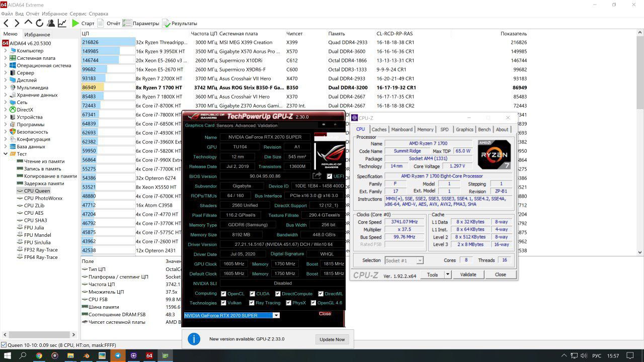The height and width of the screenshot is (362, 644).
Task: Expand the DirectX tree node
Action: click(x=6, y=110)
